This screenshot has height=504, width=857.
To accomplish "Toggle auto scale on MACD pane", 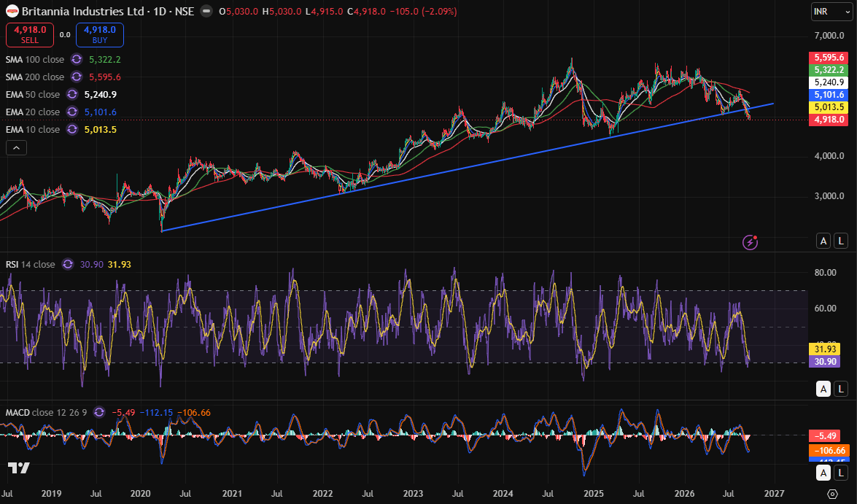I will pos(823,473).
